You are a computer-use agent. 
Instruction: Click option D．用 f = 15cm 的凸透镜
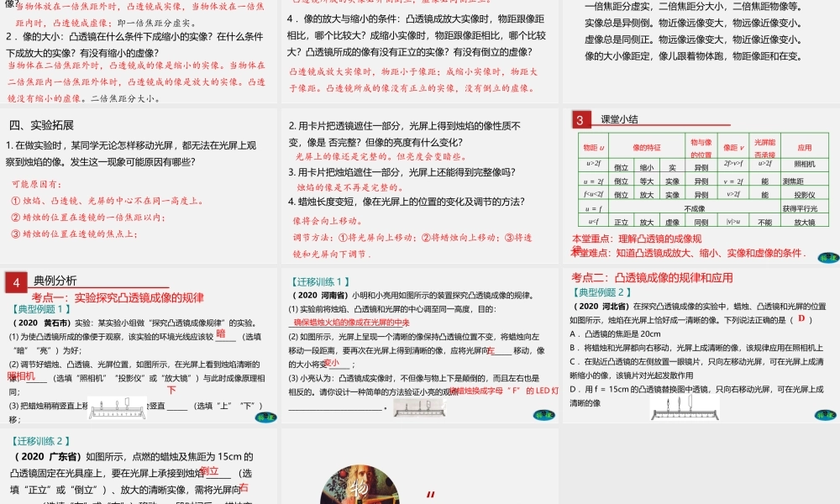point(696,396)
